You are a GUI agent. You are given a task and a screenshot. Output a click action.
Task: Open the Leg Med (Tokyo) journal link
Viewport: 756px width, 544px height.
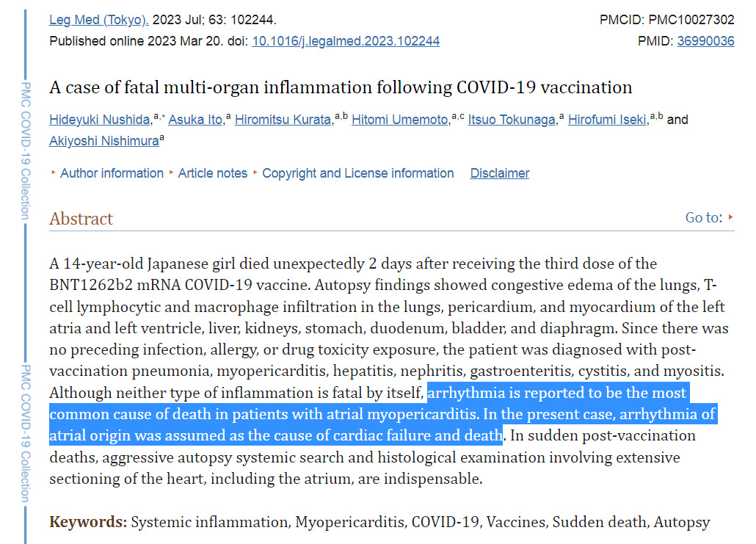click(98, 20)
